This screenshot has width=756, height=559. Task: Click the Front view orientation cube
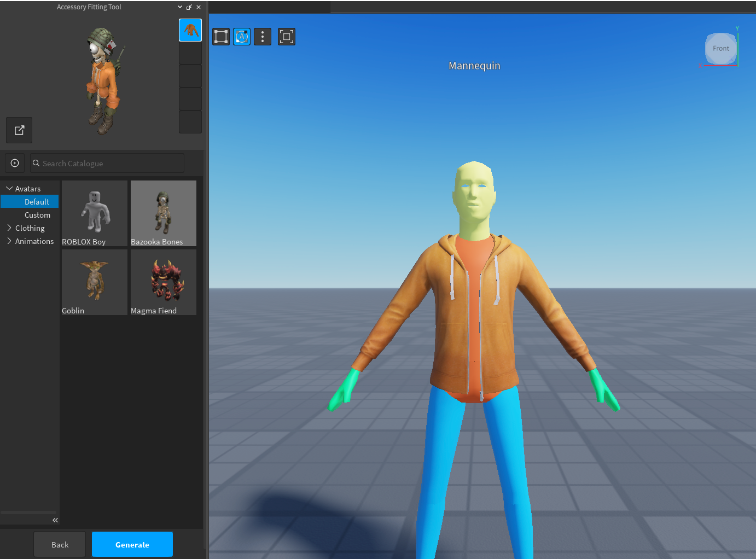click(x=720, y=49)
